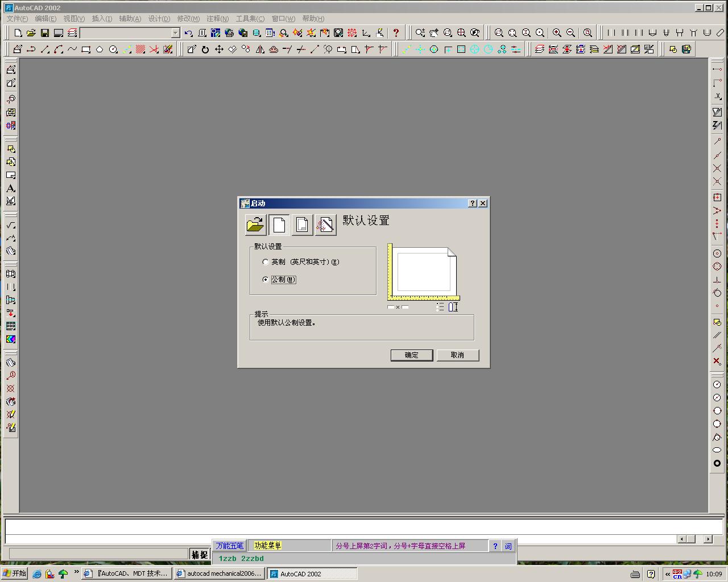Open the 视图(V) menu

(74, 19)
